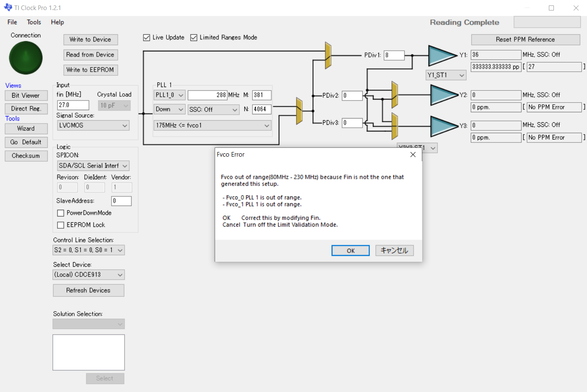Launch the Wizard tool
Screen dimensions: 587x392
26,129
